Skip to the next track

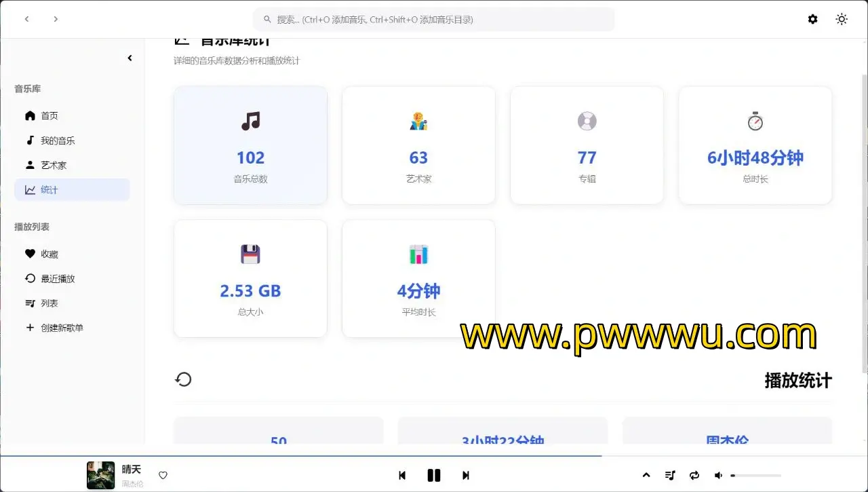pyautogui.click(x=466, y=476)
